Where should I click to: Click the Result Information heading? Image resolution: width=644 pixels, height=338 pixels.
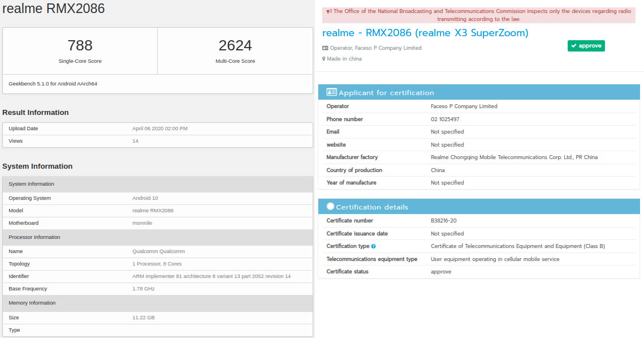point(35,113)
